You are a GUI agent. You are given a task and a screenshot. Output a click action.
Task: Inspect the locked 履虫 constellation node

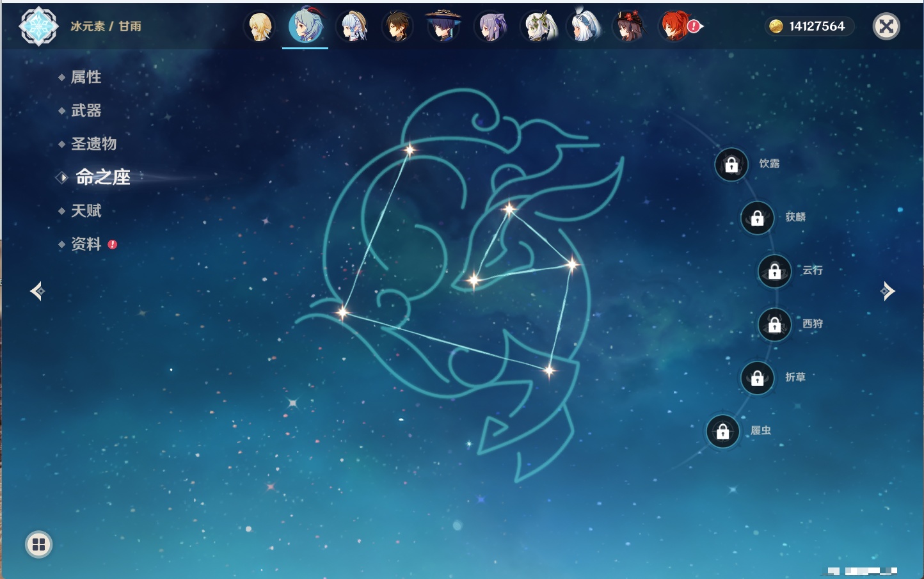pos(723,432)
